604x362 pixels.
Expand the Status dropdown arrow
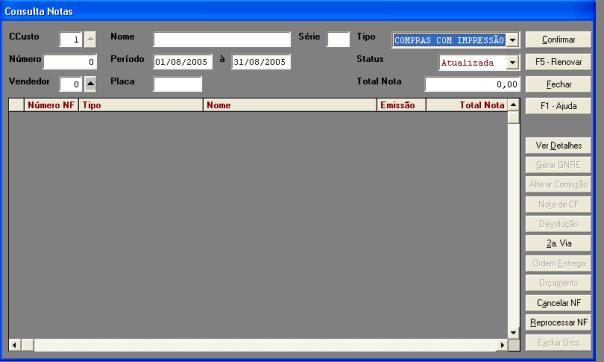pyautogui.click(x=512, y=62)
